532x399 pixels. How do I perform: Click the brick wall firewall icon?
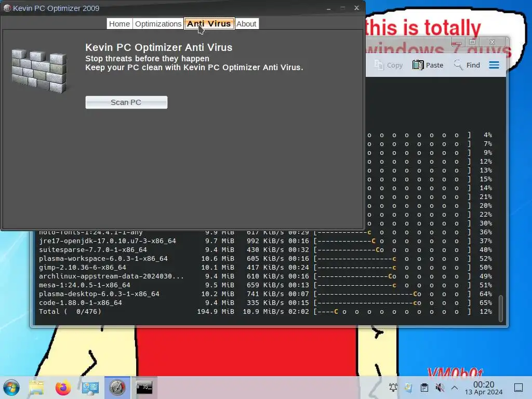click(x=39, y=71)
